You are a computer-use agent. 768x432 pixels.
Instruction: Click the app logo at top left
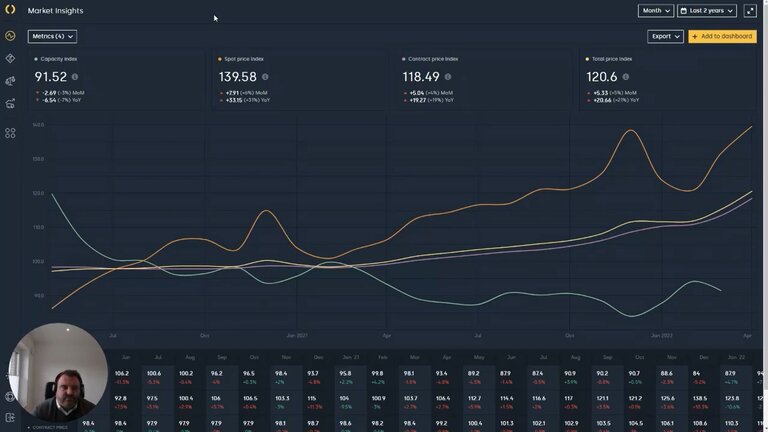pos(10,10)
